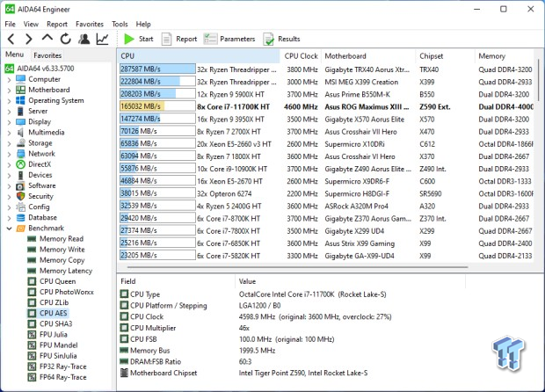Click the results list horizontal scrollbar
The image size is (545, 392).
(x=297, y=267)
